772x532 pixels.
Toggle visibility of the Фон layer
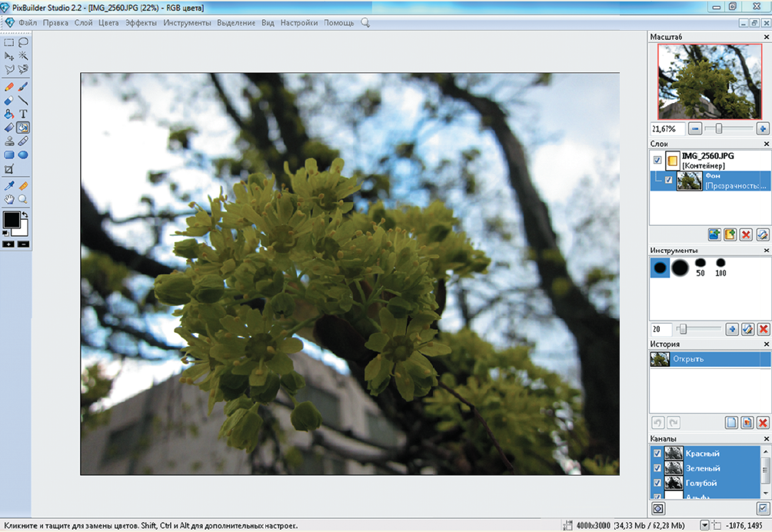pyautogui.click(x=669, y=181)
